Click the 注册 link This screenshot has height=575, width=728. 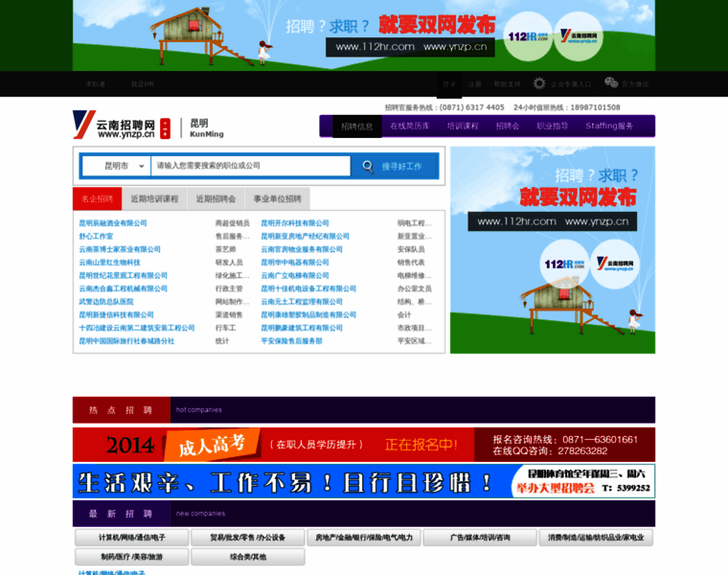[x=474, y=84]
